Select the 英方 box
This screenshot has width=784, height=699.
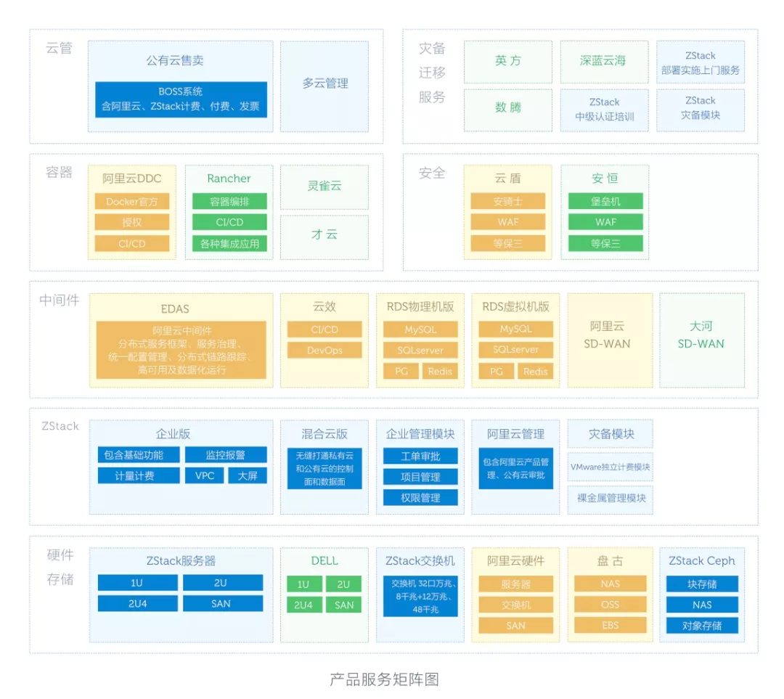point(508,62)
